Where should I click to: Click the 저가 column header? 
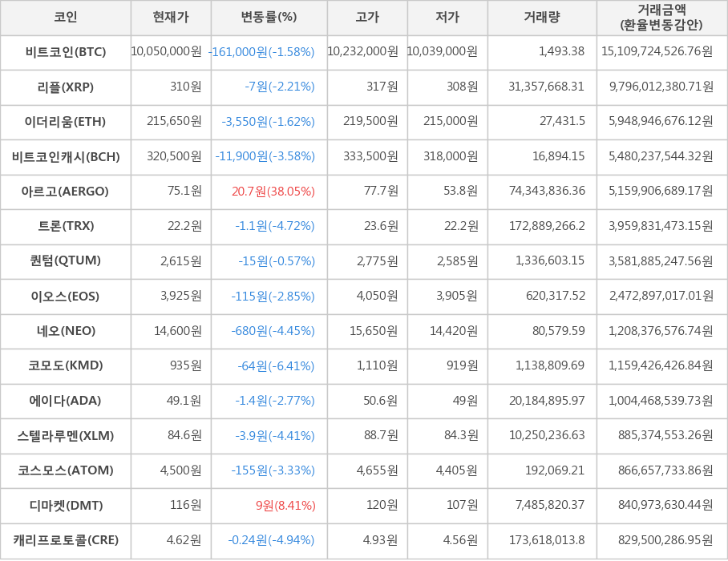(x=447, y=18)
